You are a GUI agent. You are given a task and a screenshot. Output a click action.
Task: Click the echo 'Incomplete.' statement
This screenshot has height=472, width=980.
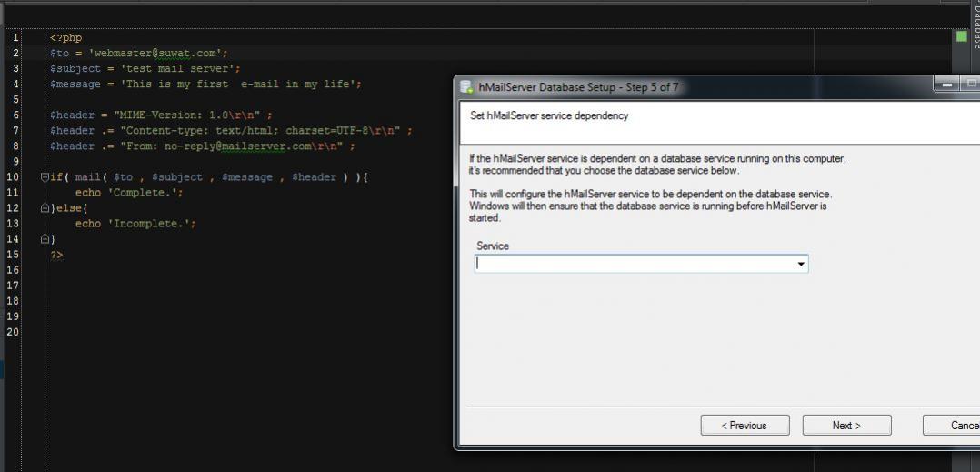[135, 223]
